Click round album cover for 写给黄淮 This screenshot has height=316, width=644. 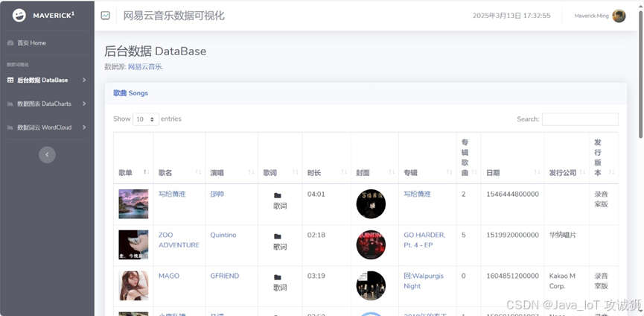[371, 203]
